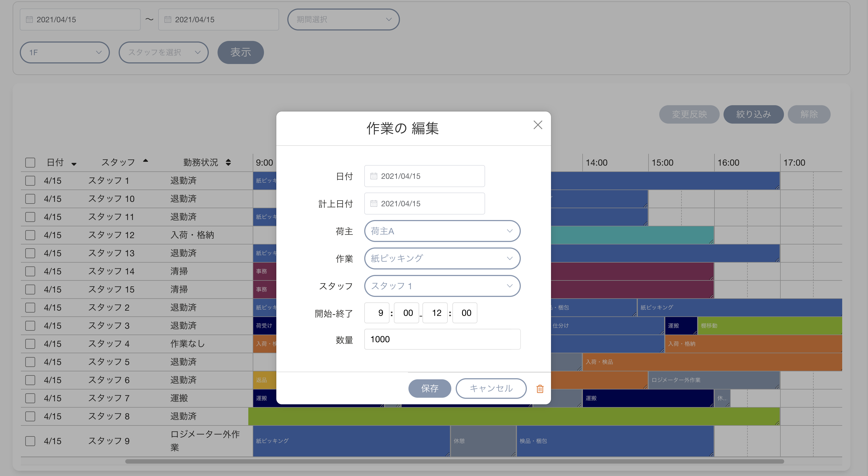Click the 保存 button
This screenshot has width=868, height=476.
pos(430,388)
